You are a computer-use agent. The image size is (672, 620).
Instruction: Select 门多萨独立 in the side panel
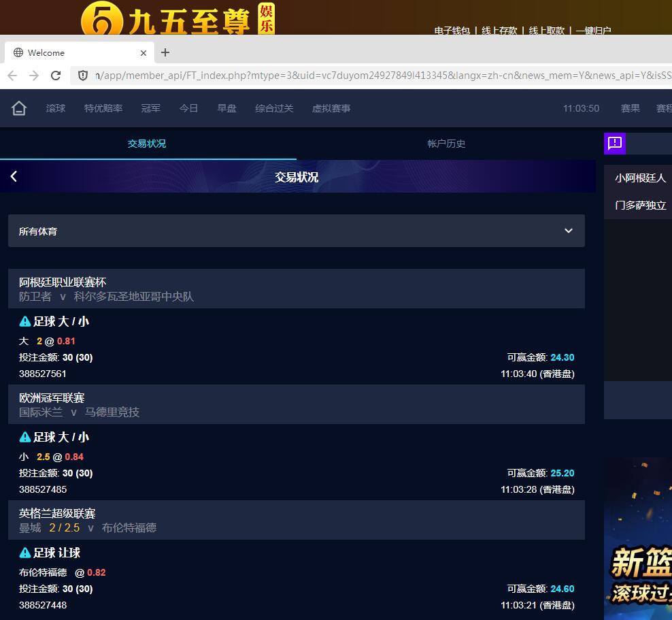point(640,206)
